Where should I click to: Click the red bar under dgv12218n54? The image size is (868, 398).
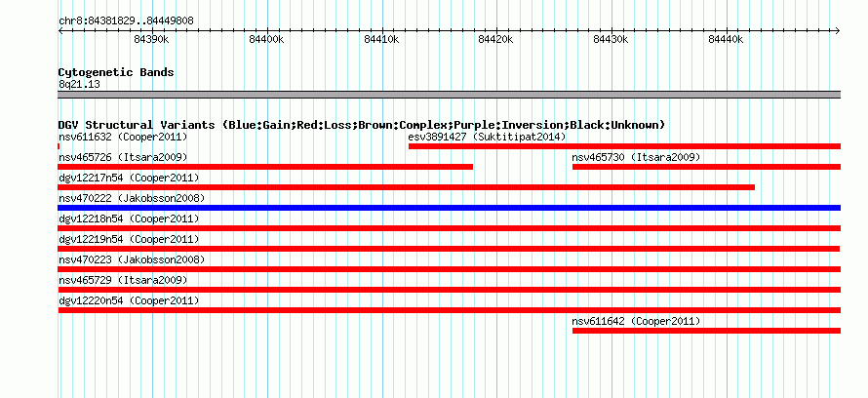[x=449, y=228]
